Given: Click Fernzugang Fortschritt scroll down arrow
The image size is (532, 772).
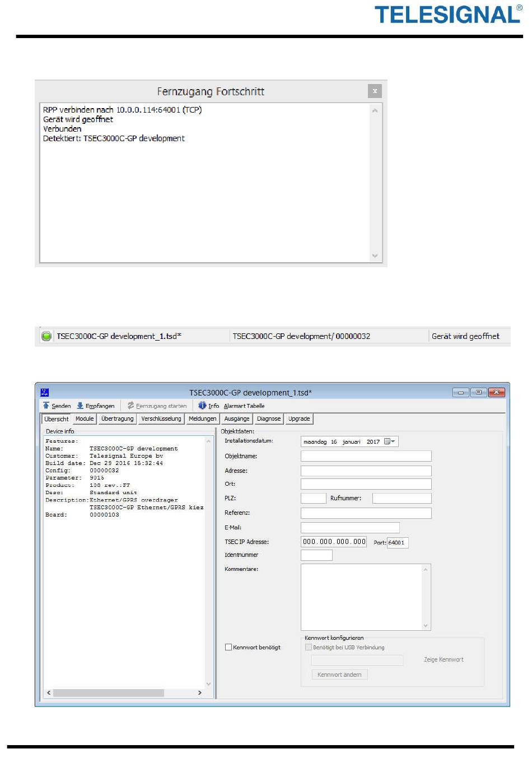Looking at the screenshot, I should point(375,256).
